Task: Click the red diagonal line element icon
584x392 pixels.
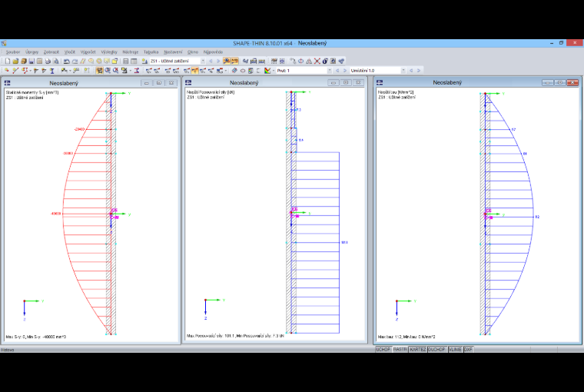Action: point(15,70)
